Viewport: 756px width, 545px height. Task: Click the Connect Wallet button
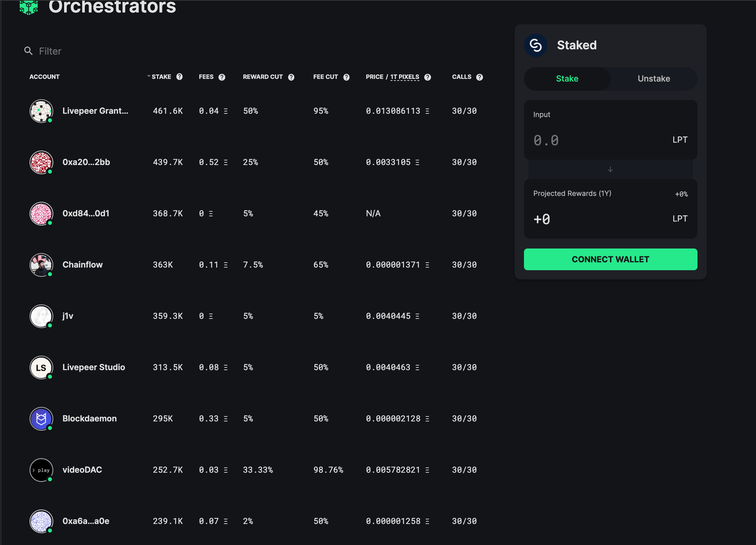610,259
